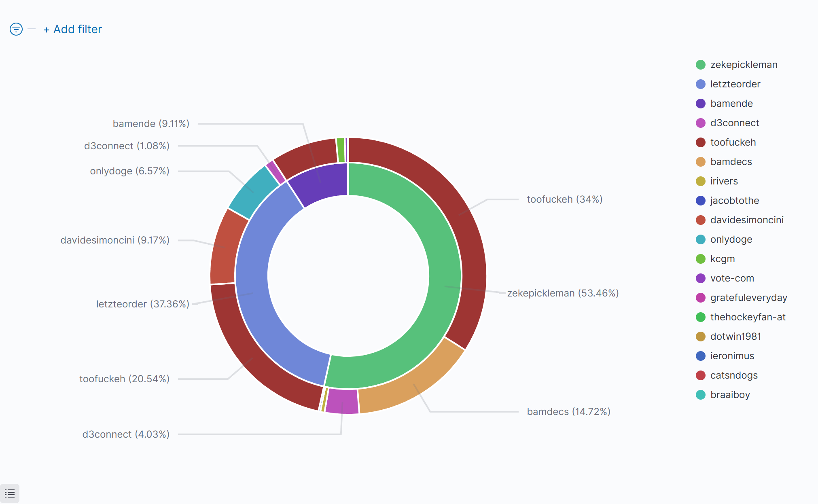Click the braaiboy legend entry

click(730, 395)
